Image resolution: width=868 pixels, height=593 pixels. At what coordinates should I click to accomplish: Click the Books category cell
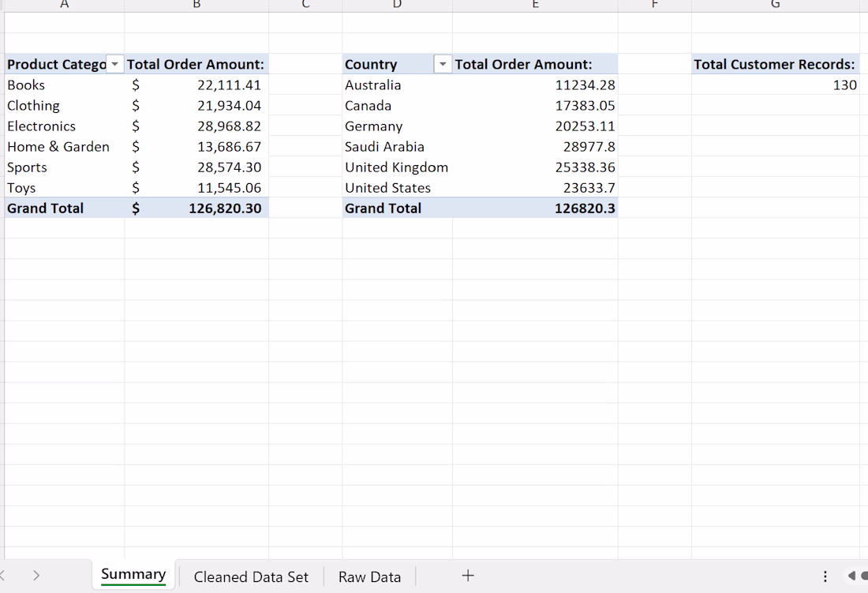point(64,84)
